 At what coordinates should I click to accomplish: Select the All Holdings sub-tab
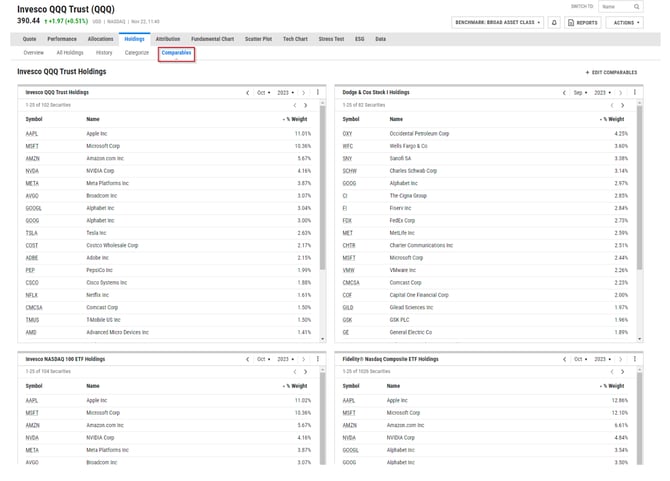[x=70, y=53]
